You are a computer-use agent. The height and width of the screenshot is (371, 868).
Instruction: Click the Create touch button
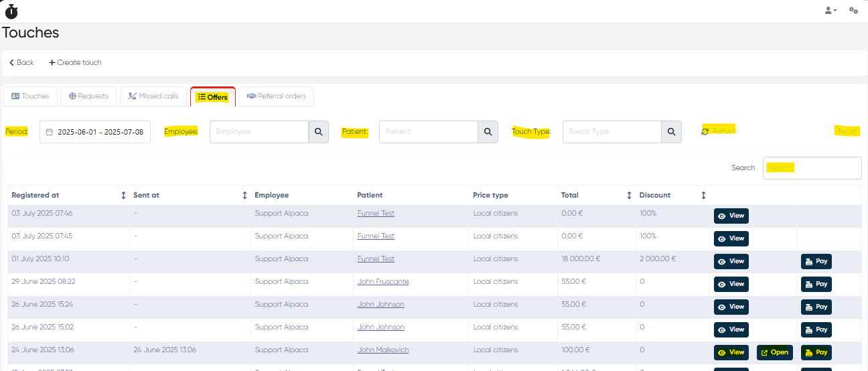pyautogui.click(x=75, y=63)
